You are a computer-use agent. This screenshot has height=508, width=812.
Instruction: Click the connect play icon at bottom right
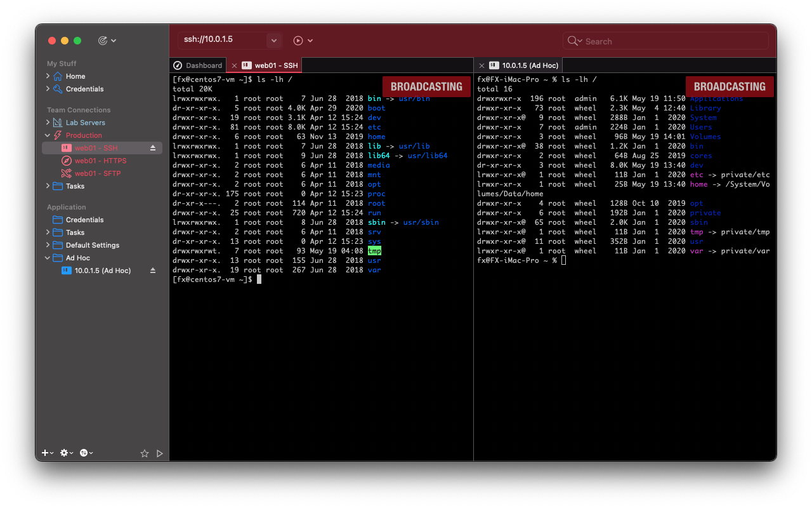160,453
